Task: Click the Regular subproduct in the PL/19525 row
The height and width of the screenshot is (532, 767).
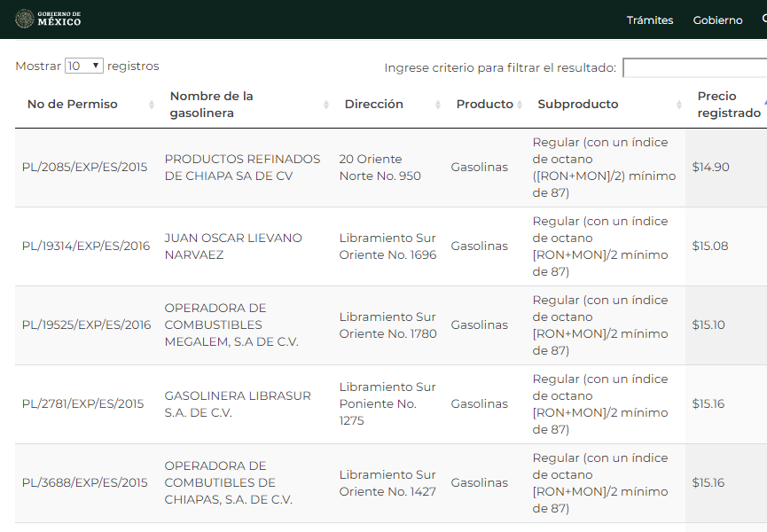Action: pyautogui.click(x=600, y=325)
